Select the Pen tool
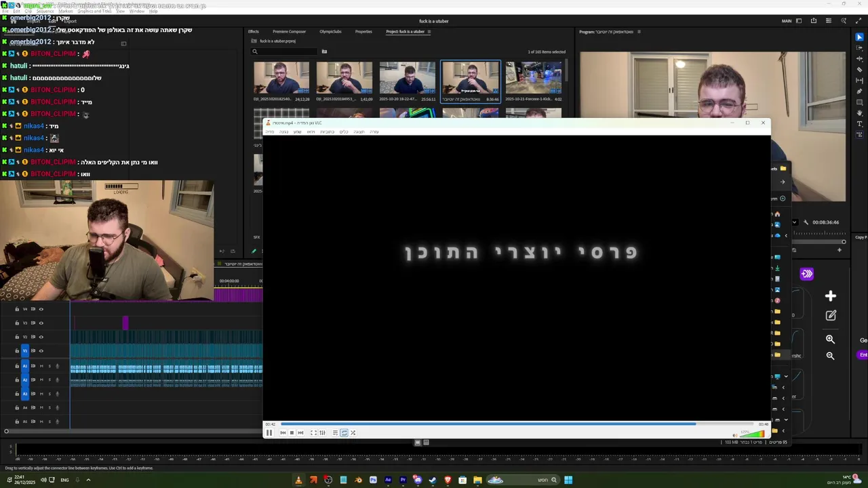The height and width of the screenshot is (488, 868). [x=860, y=91]
